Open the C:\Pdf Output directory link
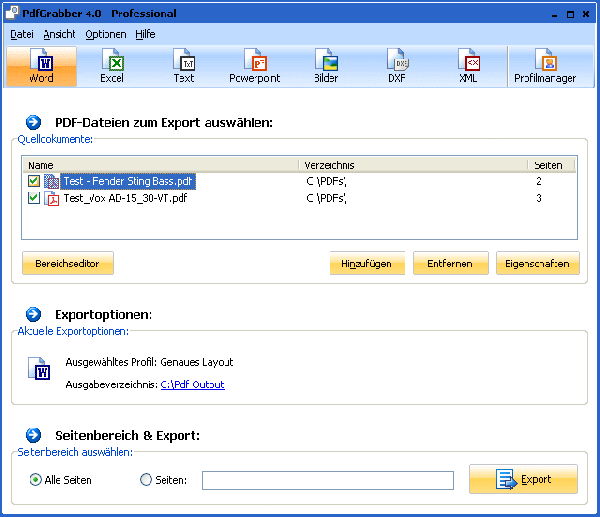Image resolution: width=600 pixels, height=517 pixels. click(x=192, y=384)
